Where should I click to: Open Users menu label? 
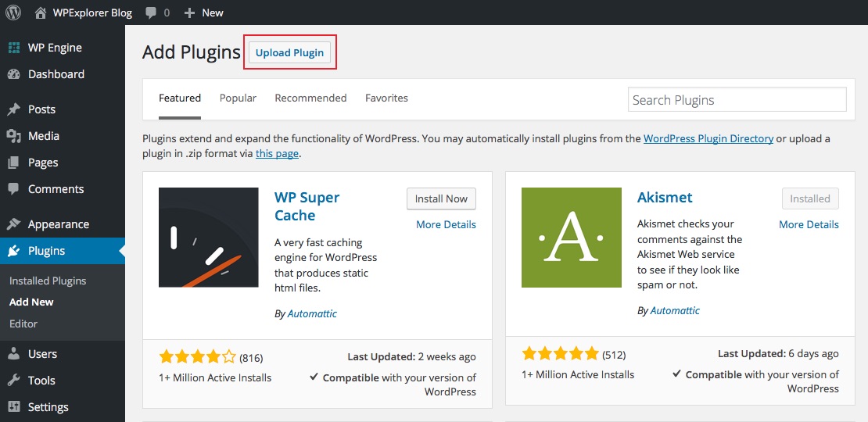point(43,354)
